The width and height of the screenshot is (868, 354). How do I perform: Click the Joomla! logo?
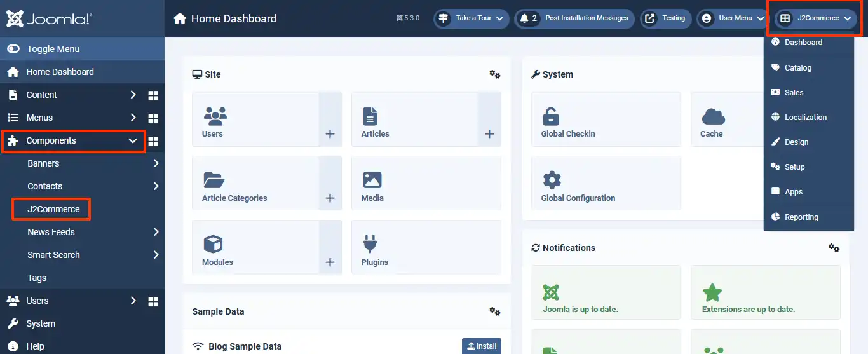coord(50,18)
